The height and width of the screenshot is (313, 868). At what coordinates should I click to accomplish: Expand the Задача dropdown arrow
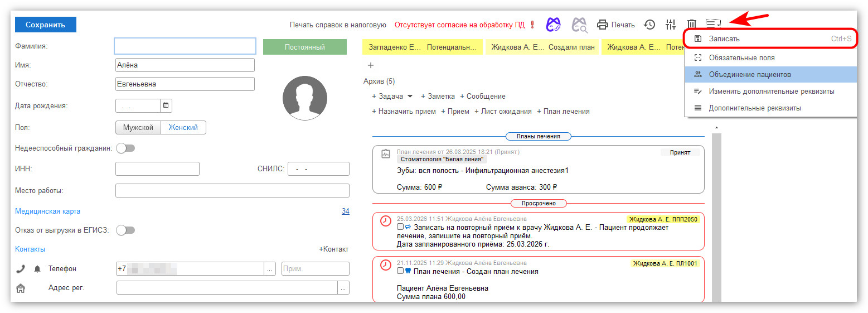pos(410,97)
